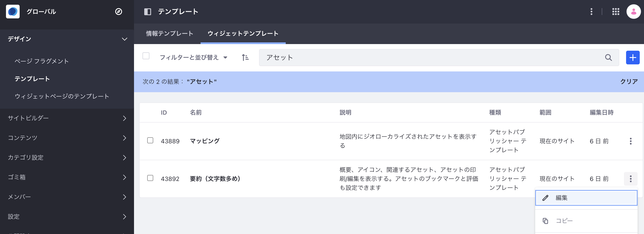Toggle the select all checkbox

coord(146,56)
